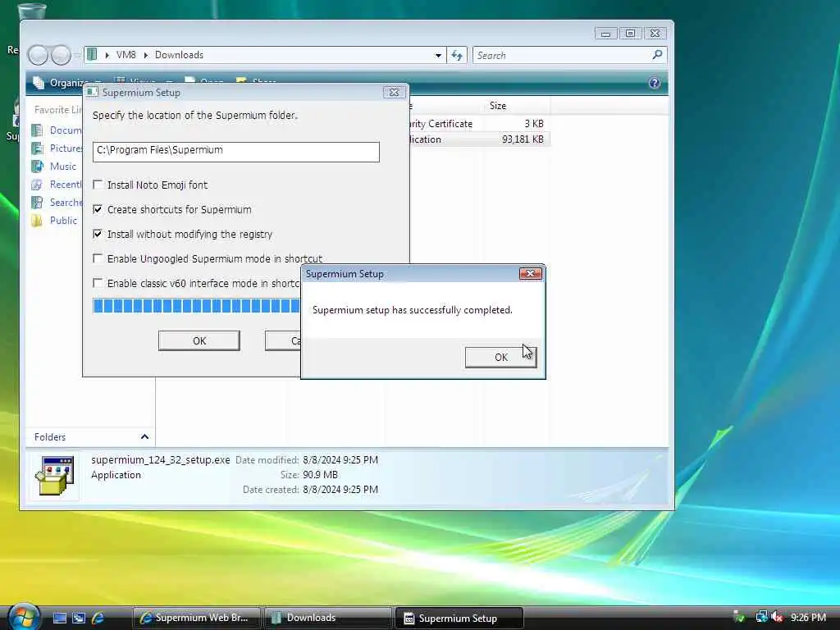Image resolution: width=840 pixels, height=630 pixels.
Task: Click the Explorer Search box
Action: (x=563, y=55)
